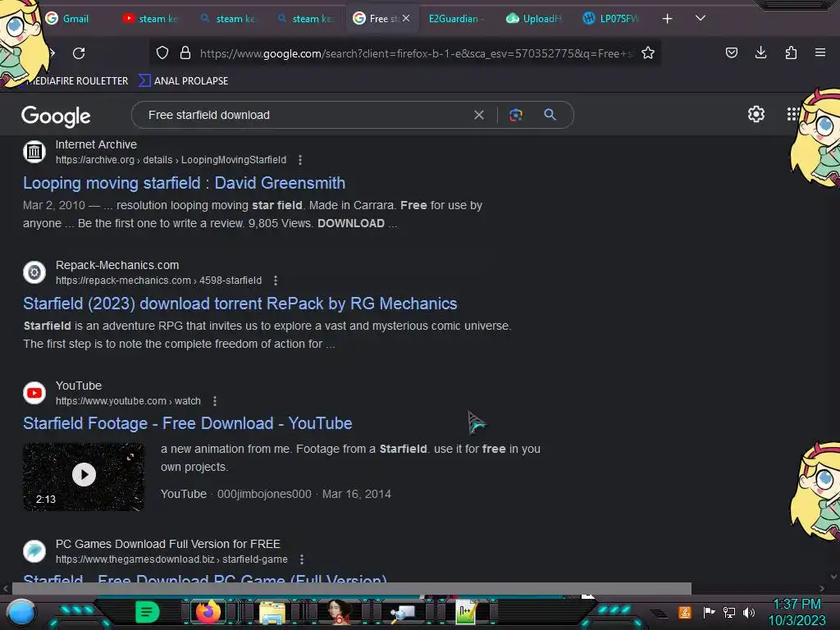The width and height of the screenshot is (840, 630).
Task: Reload the current page
Action: pyautogui.click(x=79, y=53)
